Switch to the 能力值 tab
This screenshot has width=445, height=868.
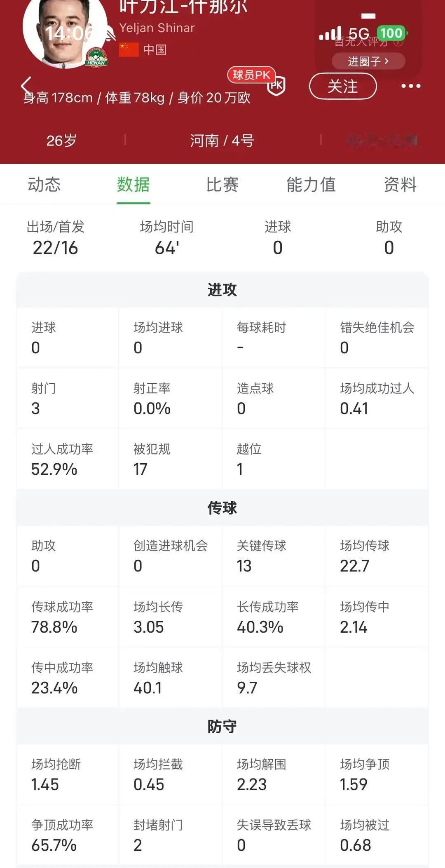[311, 184]
